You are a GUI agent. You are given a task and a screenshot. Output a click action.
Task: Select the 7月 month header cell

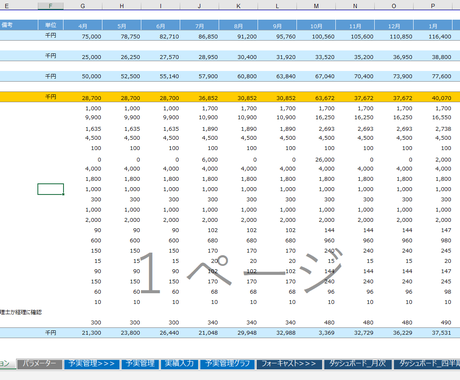tap(199, 25)
